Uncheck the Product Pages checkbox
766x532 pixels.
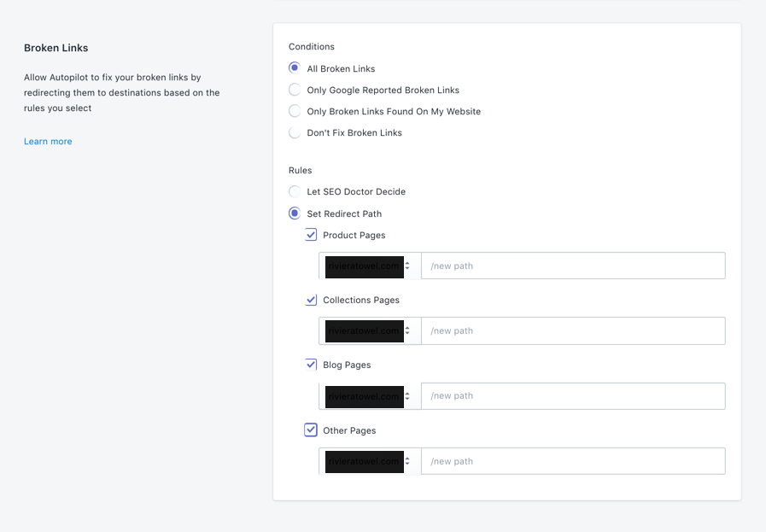[311, 235]
